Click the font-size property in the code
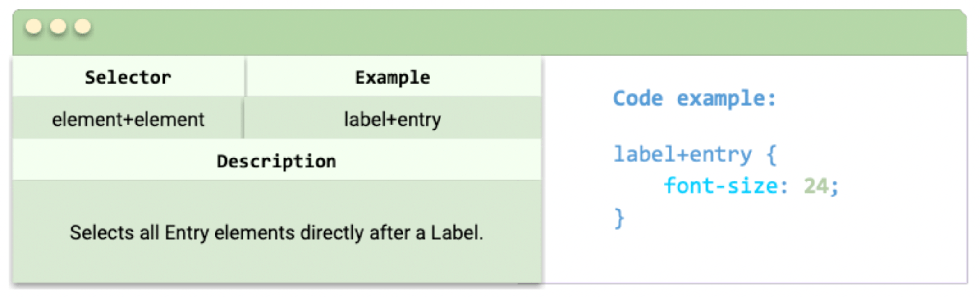Image resolution: width=980 pixels, height=297 pixels. (x=721, y=186)
